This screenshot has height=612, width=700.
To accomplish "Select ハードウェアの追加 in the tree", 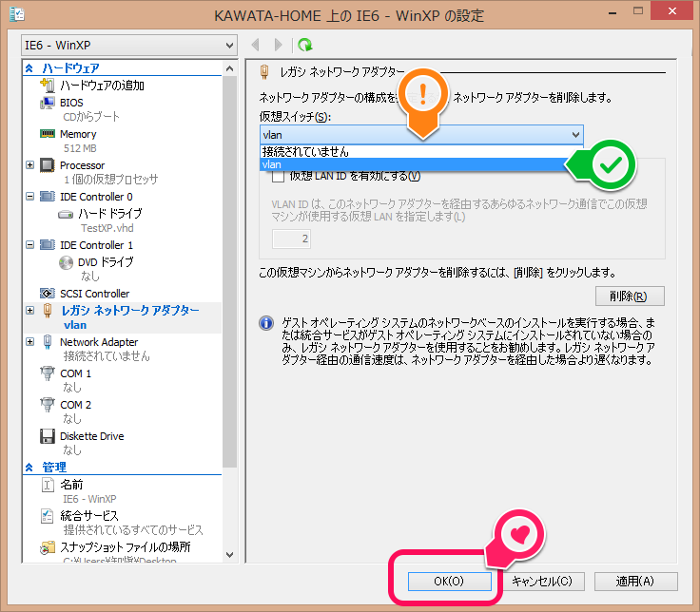I will coord(102,86).
